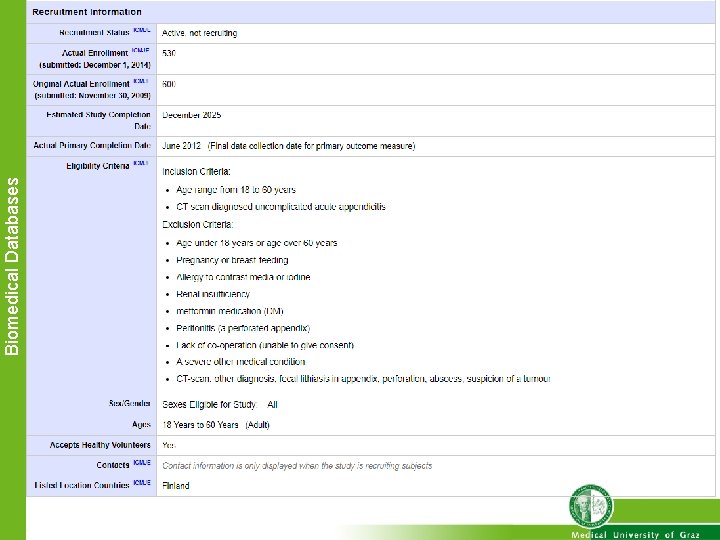Screen dimensions: 720x540
Task: Click 'Age range from 18 to 60 years'
Action: click(x=236, y=190)
